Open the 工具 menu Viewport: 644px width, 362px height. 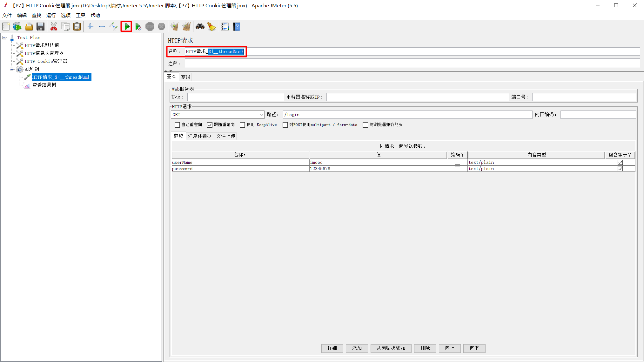(81, 15)
